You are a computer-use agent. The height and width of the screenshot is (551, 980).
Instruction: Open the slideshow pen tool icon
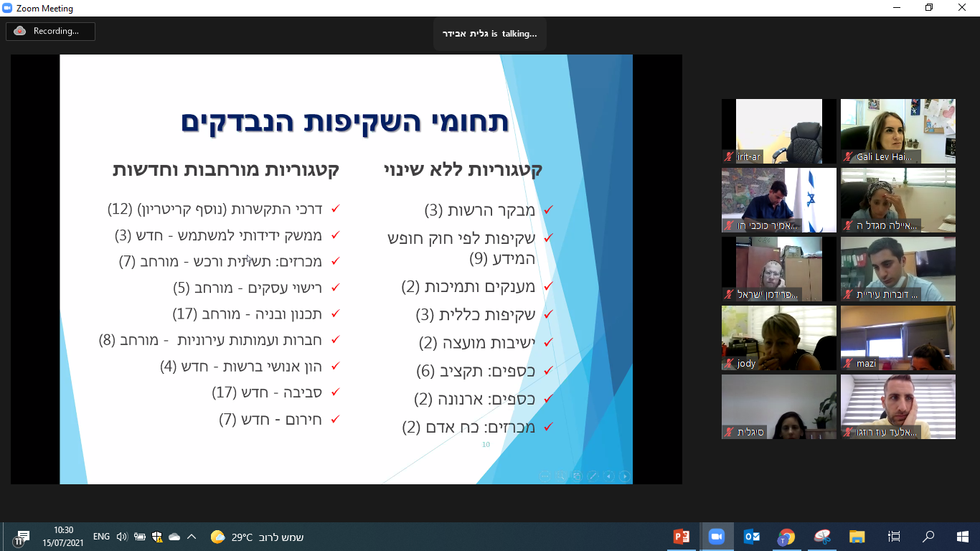pos(593,476)
